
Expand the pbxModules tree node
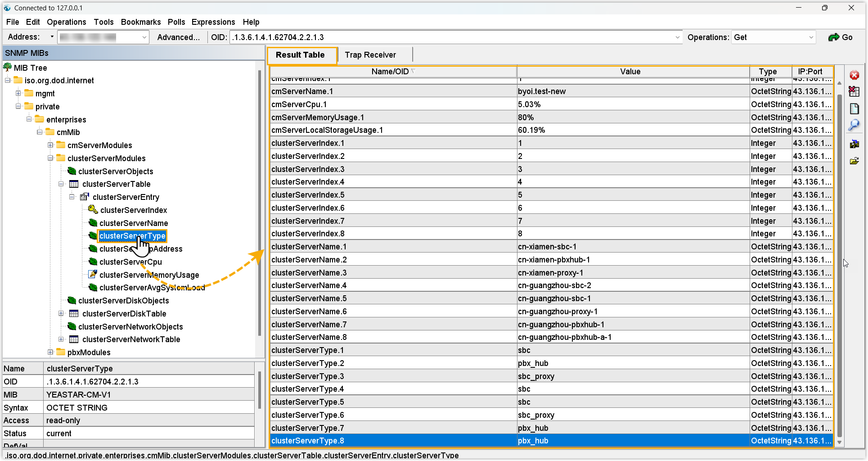(50, 352)
